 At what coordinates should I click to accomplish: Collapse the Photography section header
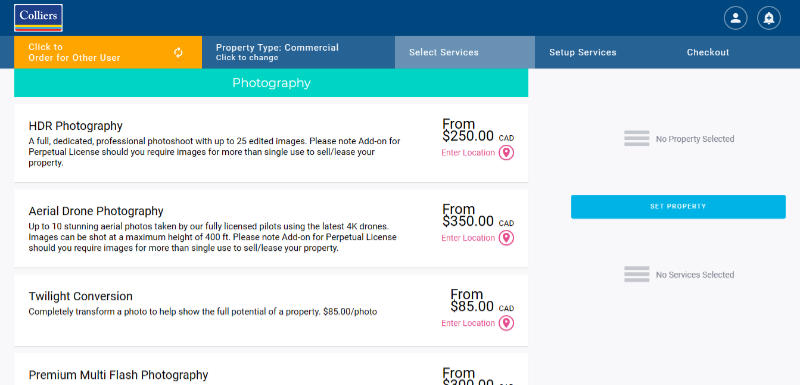click(271, 83)
